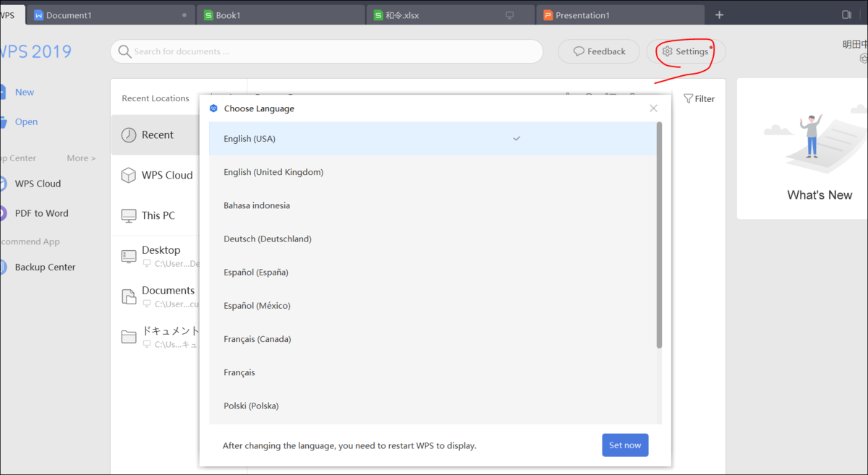Select Español (México) language
Viewport: 868px width, 475px height.
(433, 305)
